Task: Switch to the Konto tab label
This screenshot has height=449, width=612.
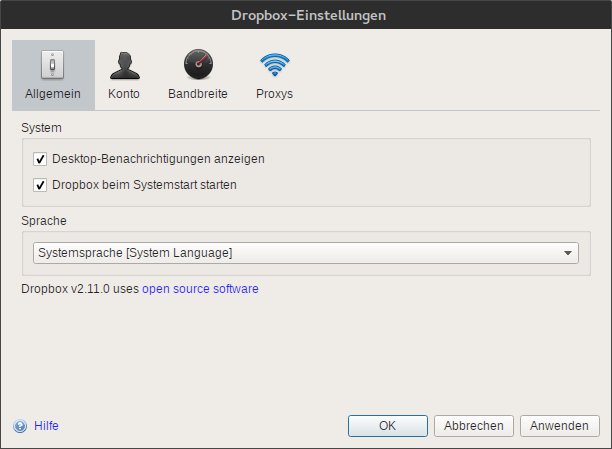Action: (124, 94)
